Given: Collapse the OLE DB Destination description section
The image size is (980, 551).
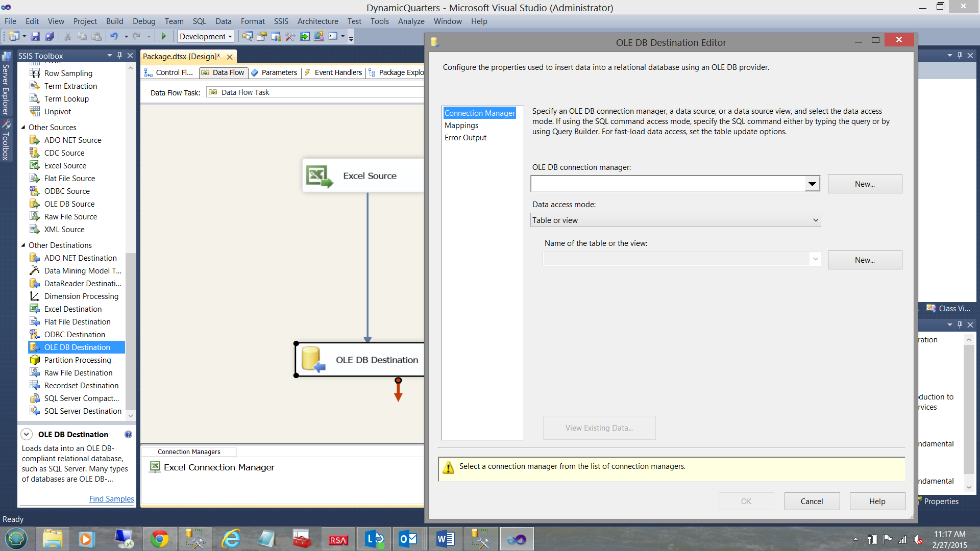Looking at the screenshot, I should (x=27, y=434).
